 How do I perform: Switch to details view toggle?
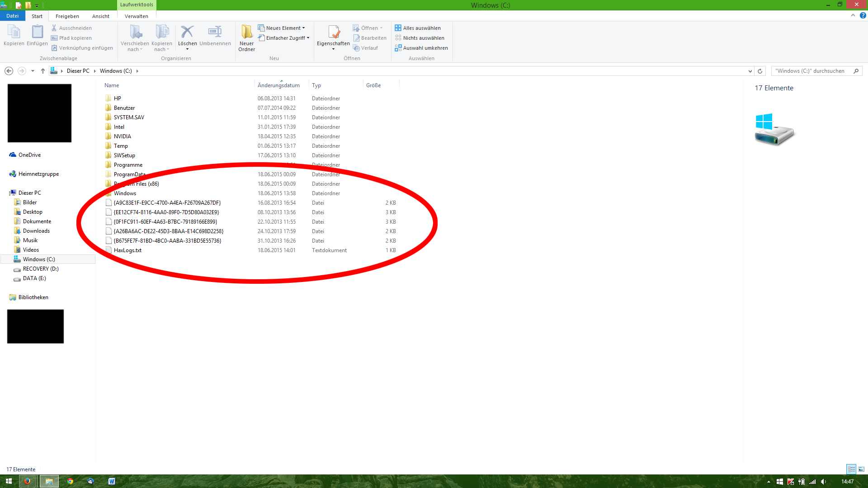pos(851,469)
